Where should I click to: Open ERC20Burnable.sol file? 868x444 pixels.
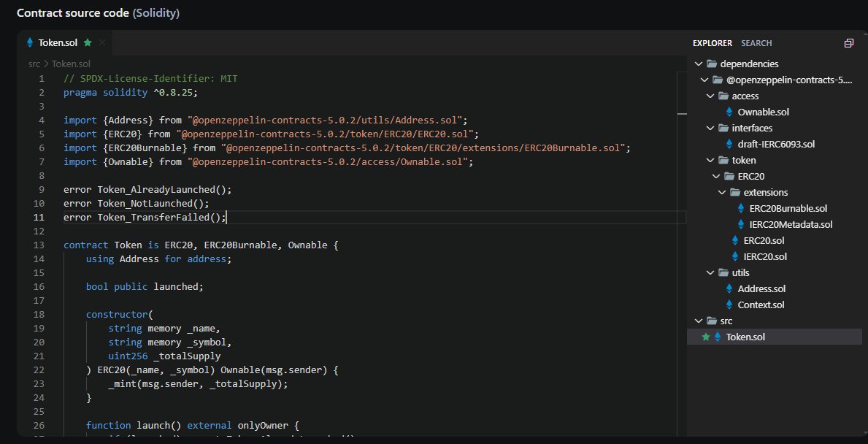(x=788, y=209)
